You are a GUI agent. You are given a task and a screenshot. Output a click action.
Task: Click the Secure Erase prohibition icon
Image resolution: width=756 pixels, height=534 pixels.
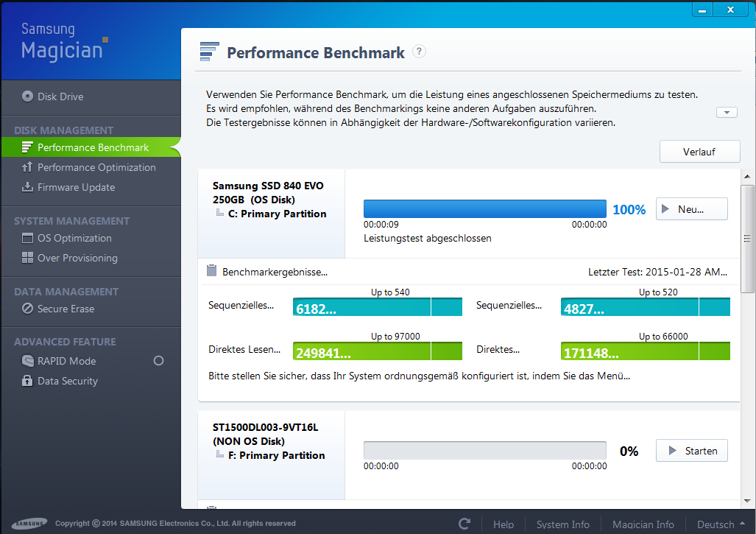(x=27, y=308)
